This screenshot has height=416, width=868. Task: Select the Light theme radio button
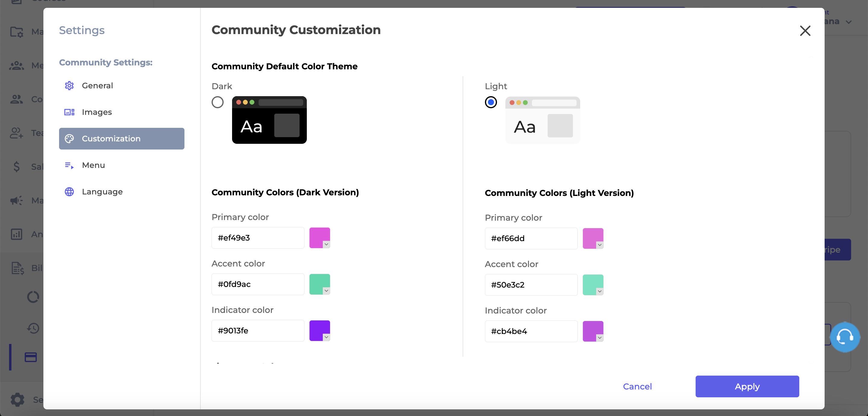pyautogui.click(x=491, y=102)
